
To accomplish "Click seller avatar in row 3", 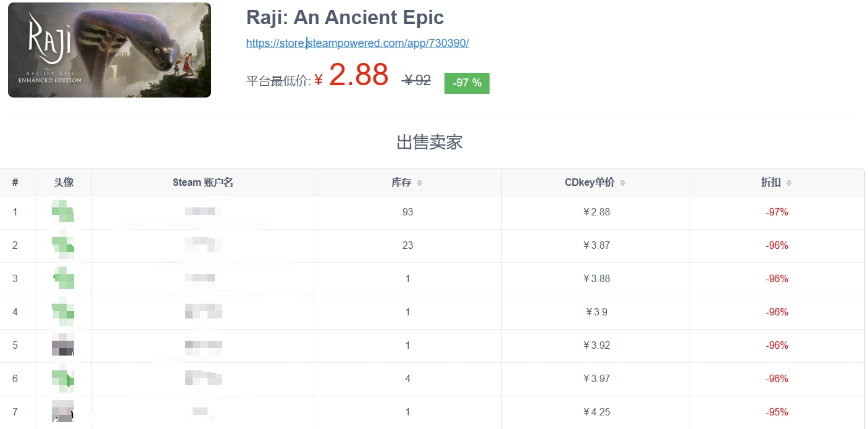I will tap(63, 278).
